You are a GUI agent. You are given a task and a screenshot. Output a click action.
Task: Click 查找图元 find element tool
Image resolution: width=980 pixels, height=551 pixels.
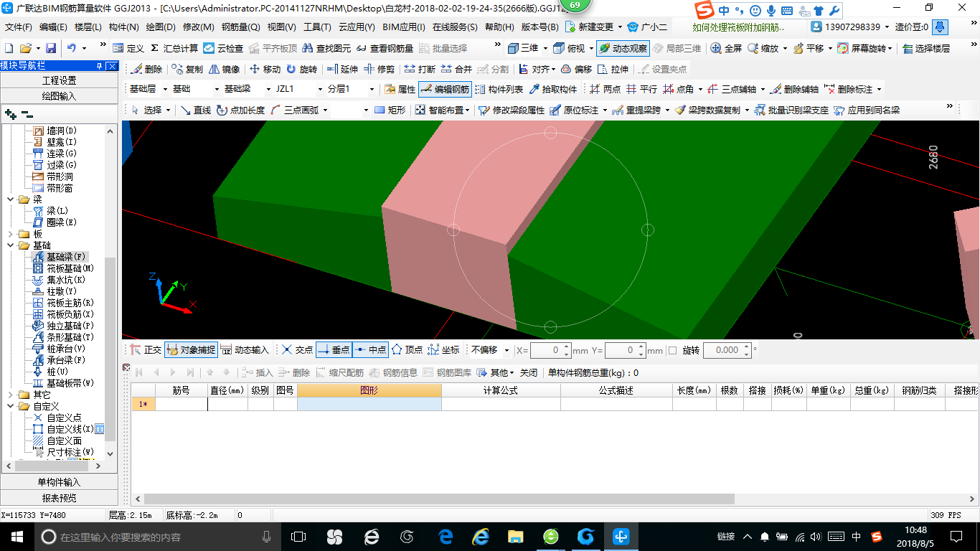point(328,48)
